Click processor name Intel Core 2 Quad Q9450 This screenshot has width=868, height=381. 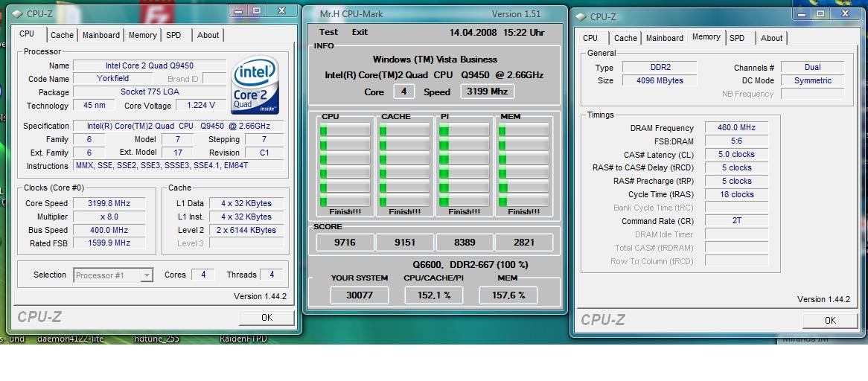pos(150,65)
